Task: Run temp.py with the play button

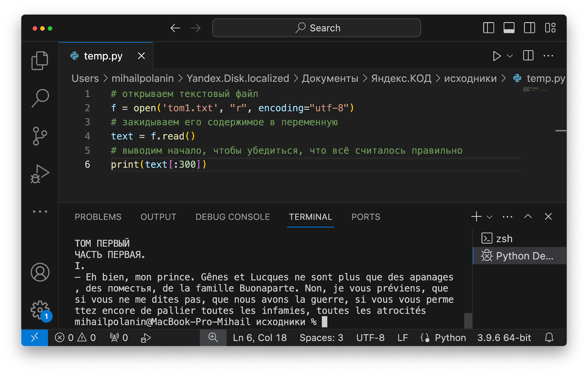Action: (497, 56)
